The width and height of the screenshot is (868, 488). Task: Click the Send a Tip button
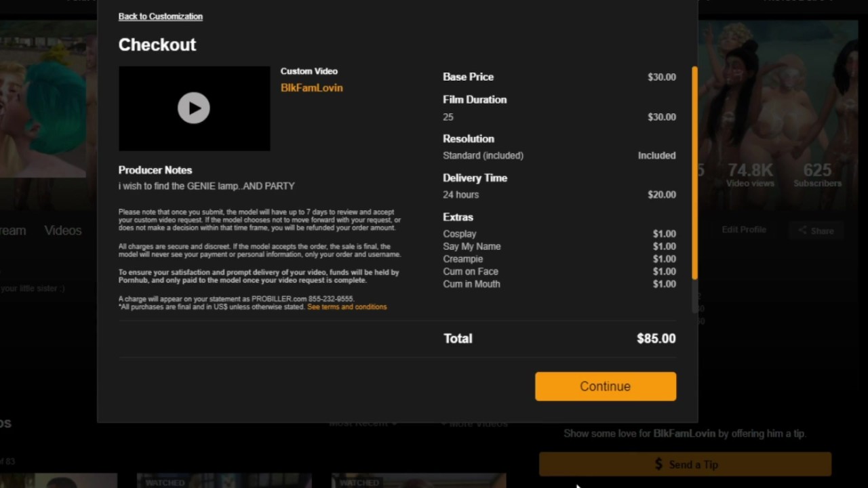point(685,464)
